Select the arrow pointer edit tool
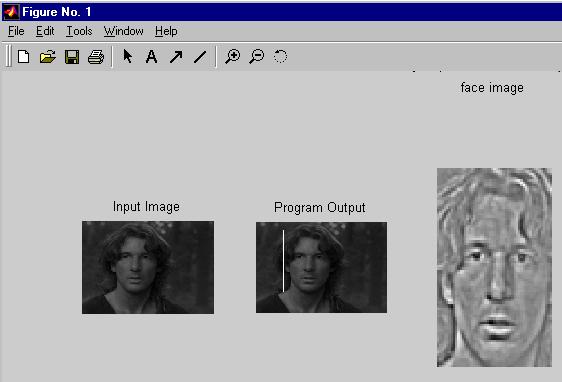Image resolution: width=562 pixels, height=382 pixels. [128, 57]
